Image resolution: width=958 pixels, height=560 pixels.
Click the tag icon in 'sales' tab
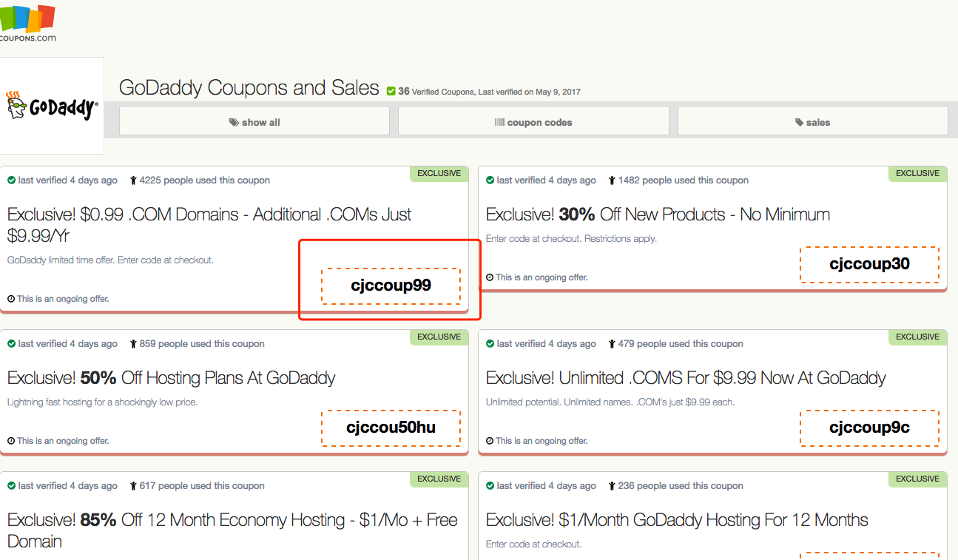(x=799, y=122)
